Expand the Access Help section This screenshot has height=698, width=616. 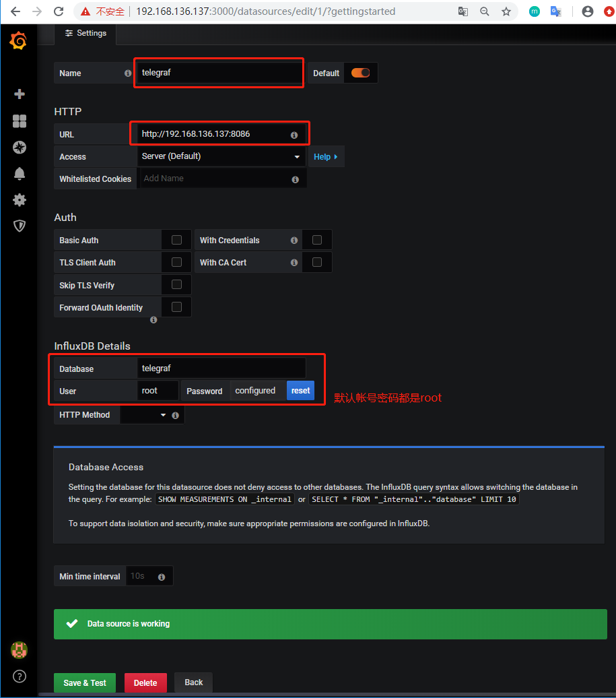click(x=326, y=157)
